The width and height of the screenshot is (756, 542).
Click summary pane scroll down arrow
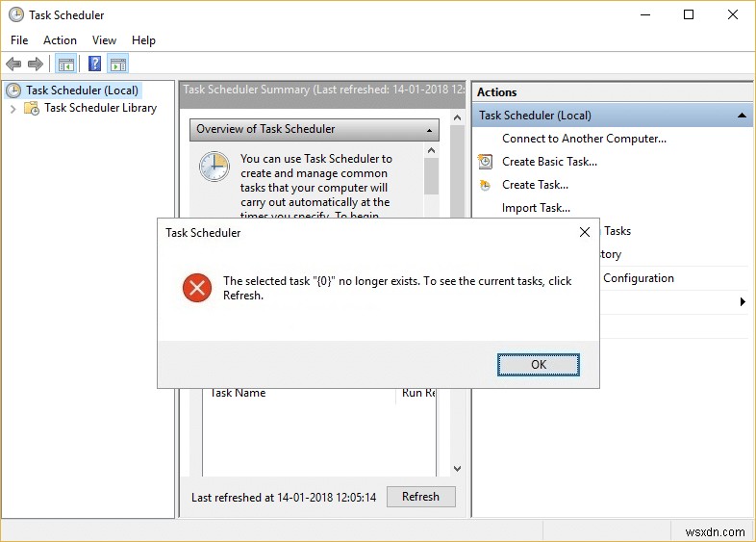pos(457,469)
